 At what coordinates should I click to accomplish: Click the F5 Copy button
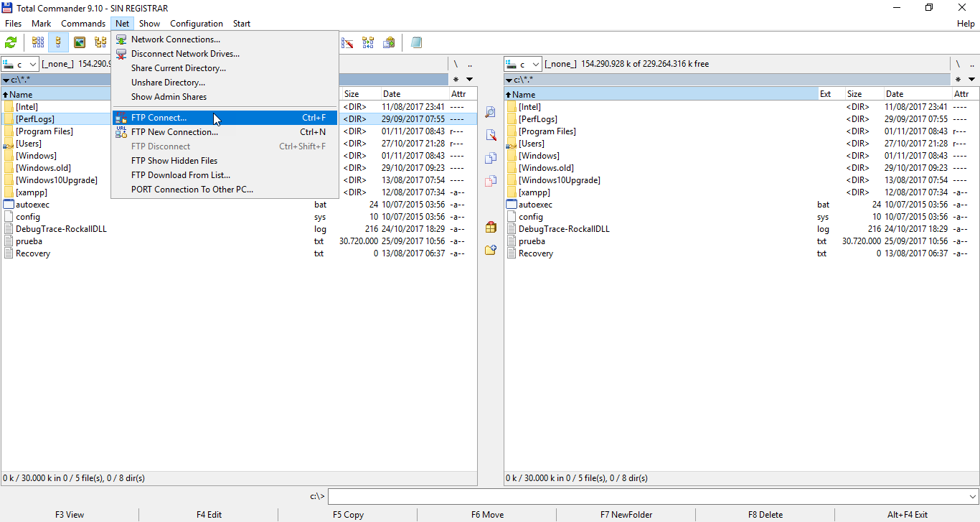click(348, 515)
